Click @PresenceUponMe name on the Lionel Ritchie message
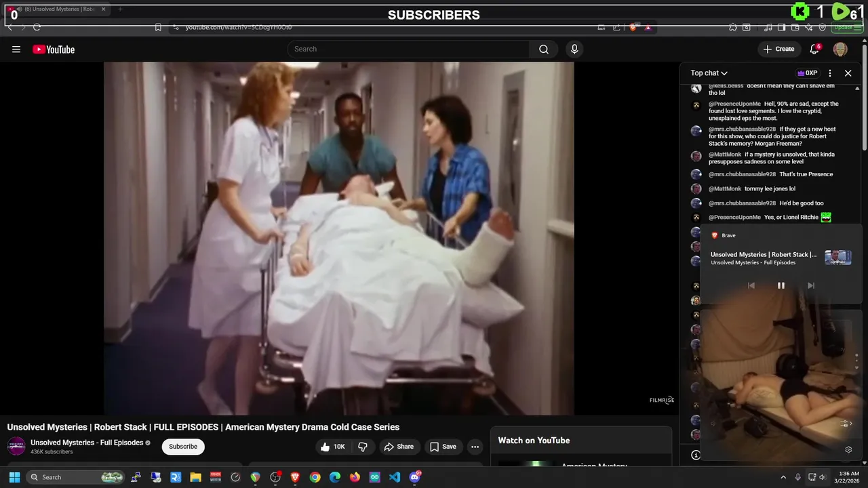 (x=734, y=218)
